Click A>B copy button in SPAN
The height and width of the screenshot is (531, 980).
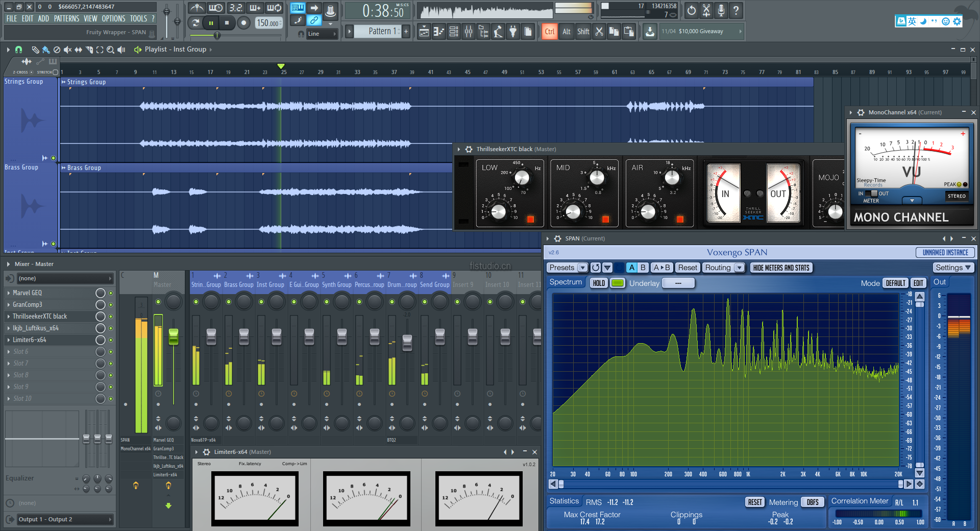661,268
